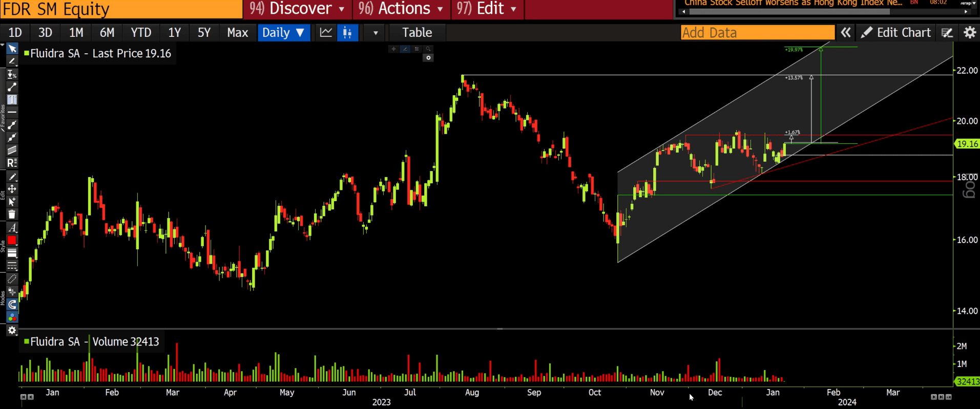Click the 32413 volume axis label
980x409 pixels.
[968, 381]
